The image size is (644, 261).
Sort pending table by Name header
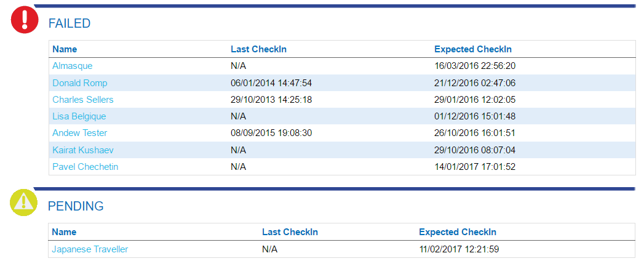click(x=64, y=232)
